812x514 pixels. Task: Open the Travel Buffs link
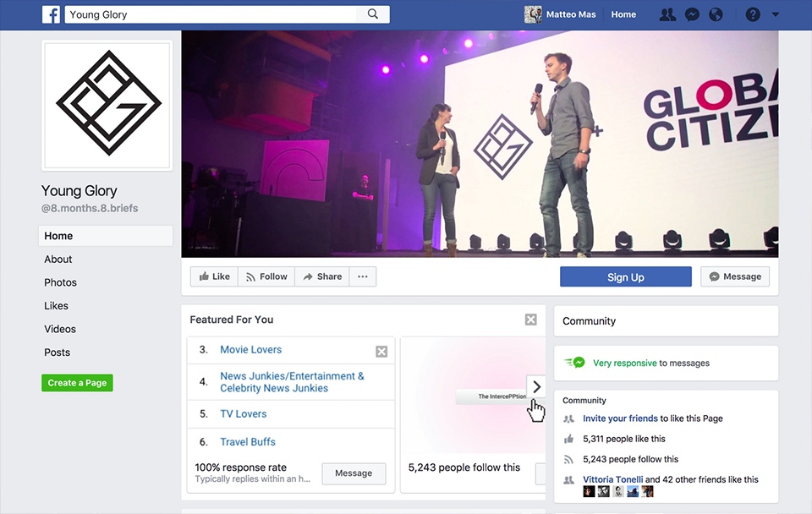click(248, 442)
